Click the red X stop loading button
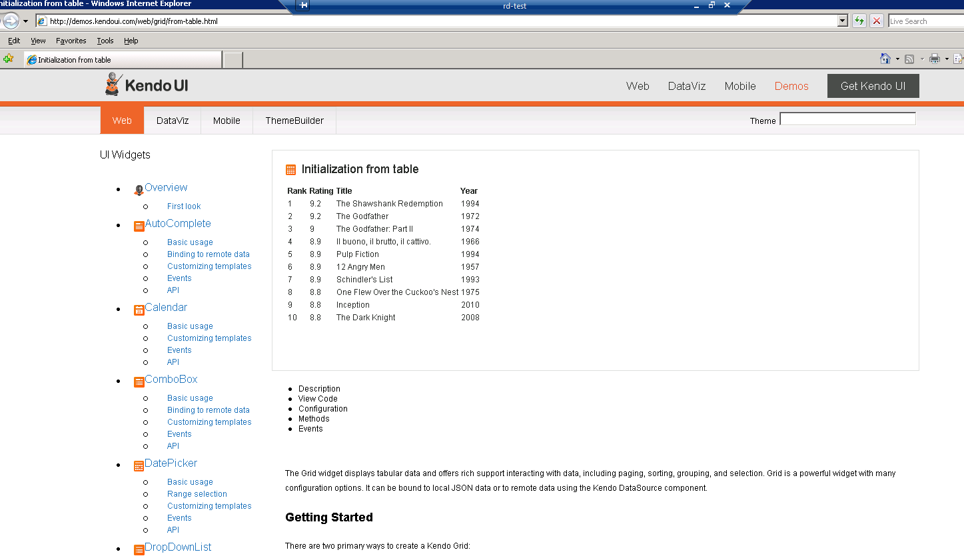This screenshot has width=964, height=560. (x=877, y=21)
